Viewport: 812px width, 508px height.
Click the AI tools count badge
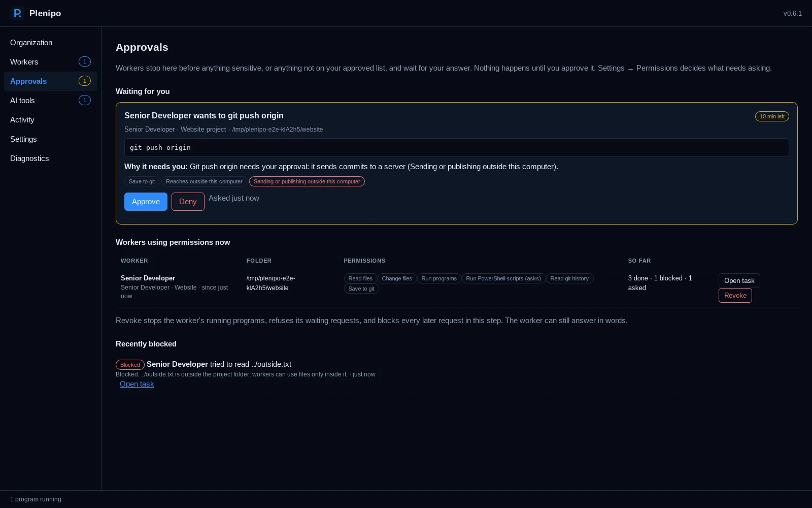tap(85, 100)
